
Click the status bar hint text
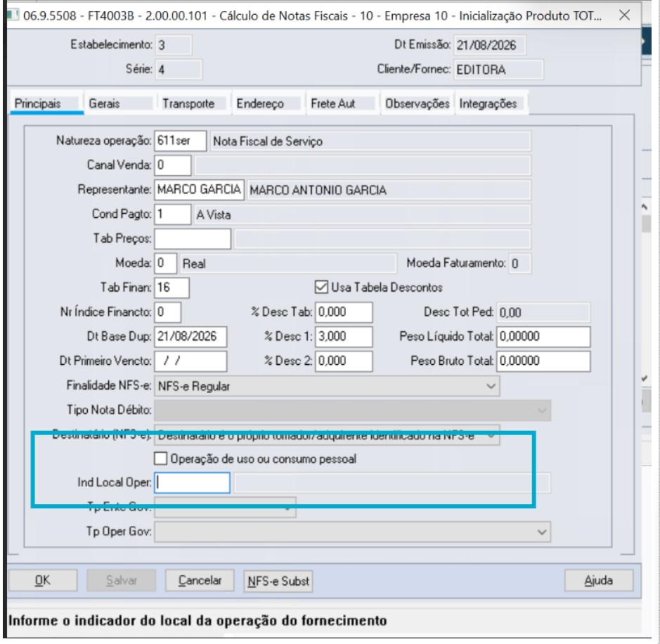198,621
